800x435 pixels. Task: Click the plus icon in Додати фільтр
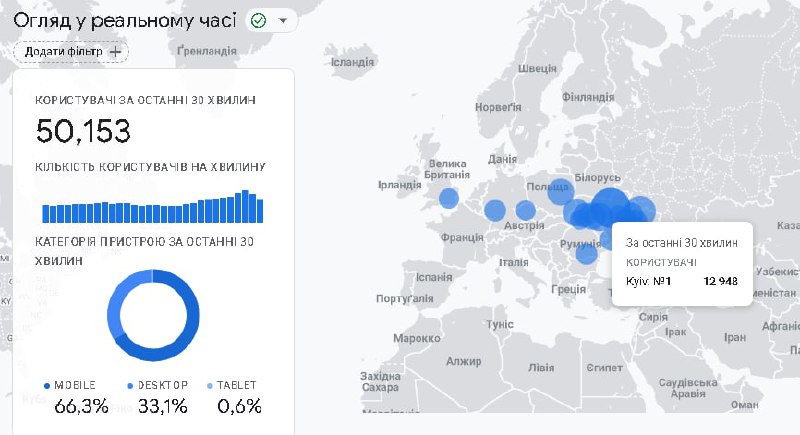[x=116, y=51]
